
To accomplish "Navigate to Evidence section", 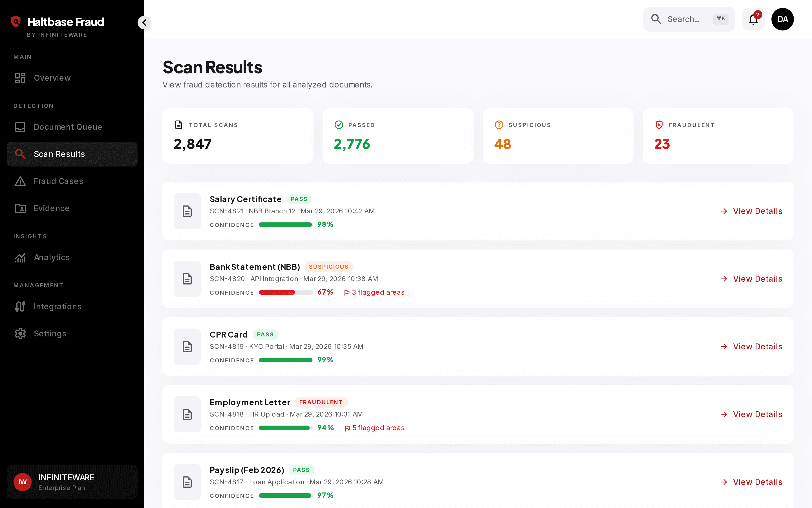I will point(72,208).
